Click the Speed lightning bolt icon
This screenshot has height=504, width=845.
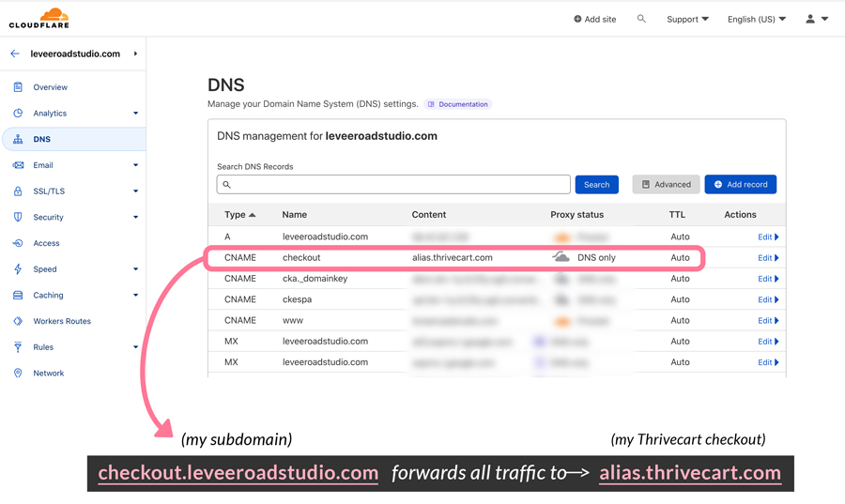point(18,269)
